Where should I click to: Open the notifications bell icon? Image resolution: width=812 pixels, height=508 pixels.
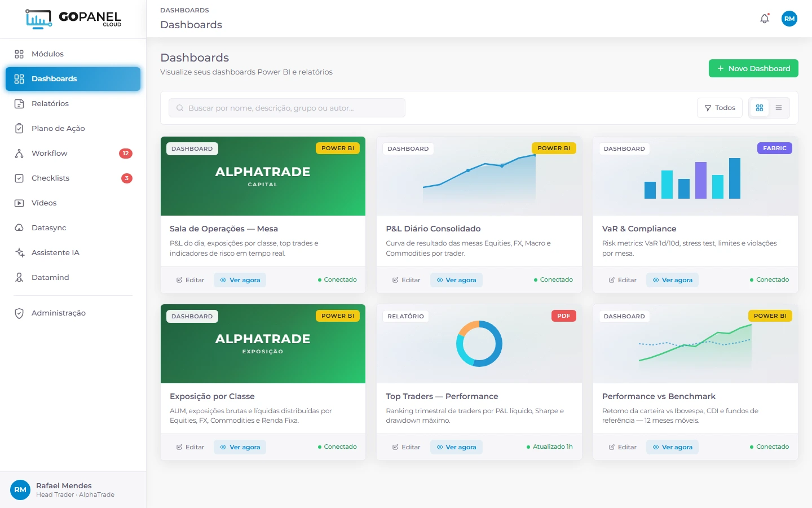[765, 19]
